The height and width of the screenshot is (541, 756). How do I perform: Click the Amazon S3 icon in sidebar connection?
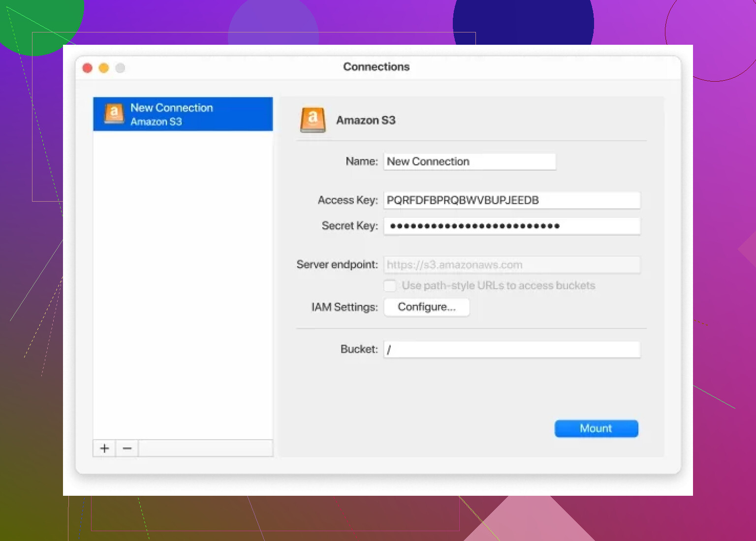114,114
